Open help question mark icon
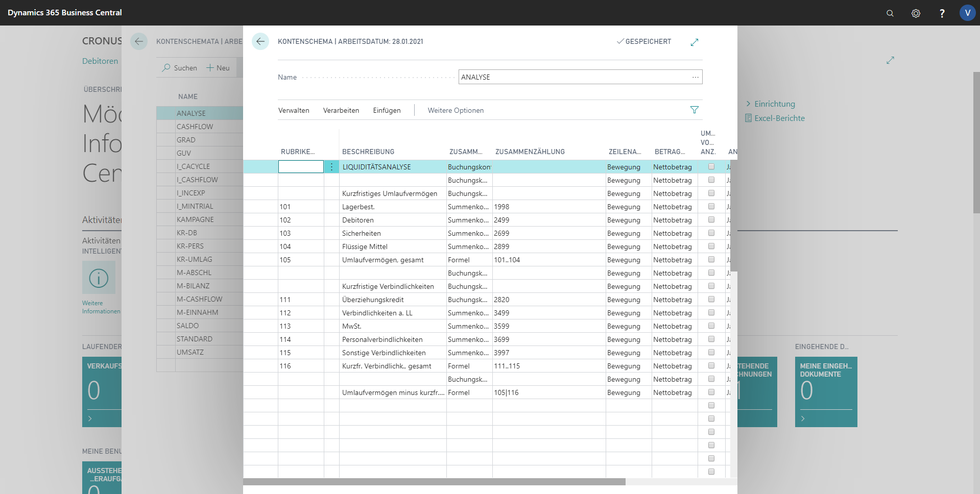This screenshot has height=494, width=980. click(x=942, y=13)
